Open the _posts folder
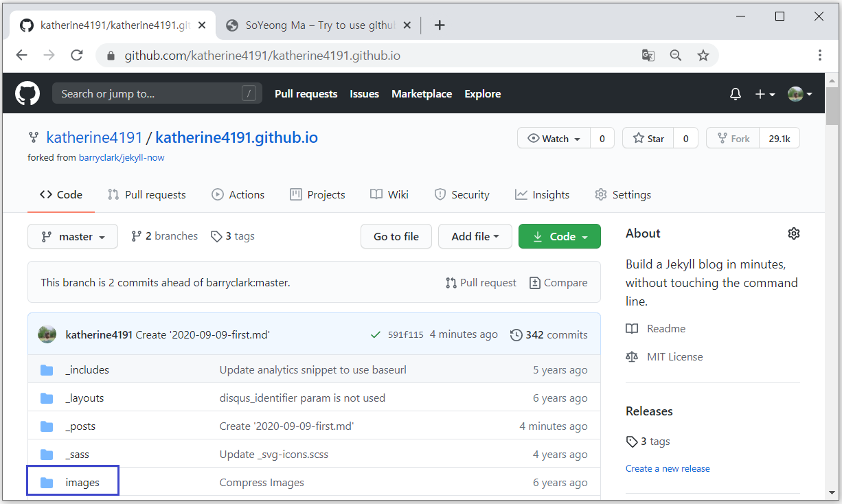This screenshot has height=504, width=842. (x=80, y=426)
